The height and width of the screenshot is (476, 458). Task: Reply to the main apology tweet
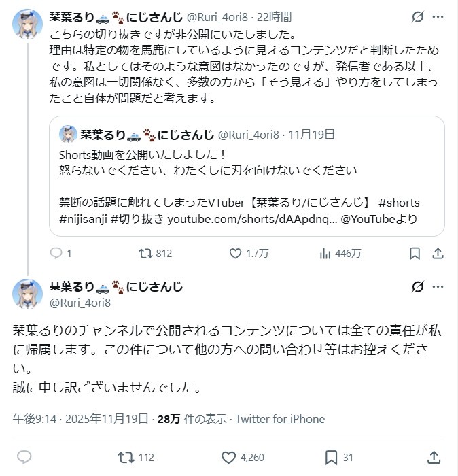tap(24, 457)
